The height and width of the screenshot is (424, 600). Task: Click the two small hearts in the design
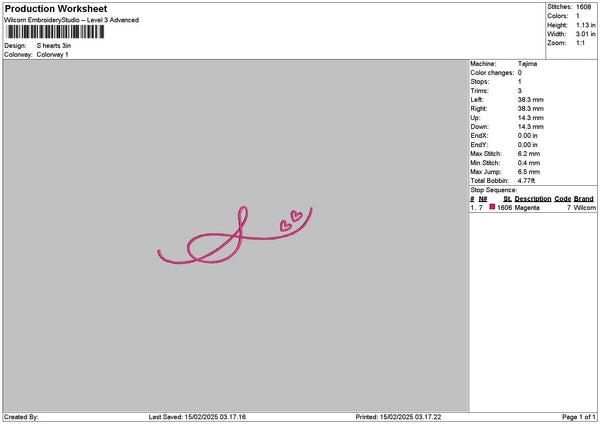pyautogui.click(x=291, y=221)
